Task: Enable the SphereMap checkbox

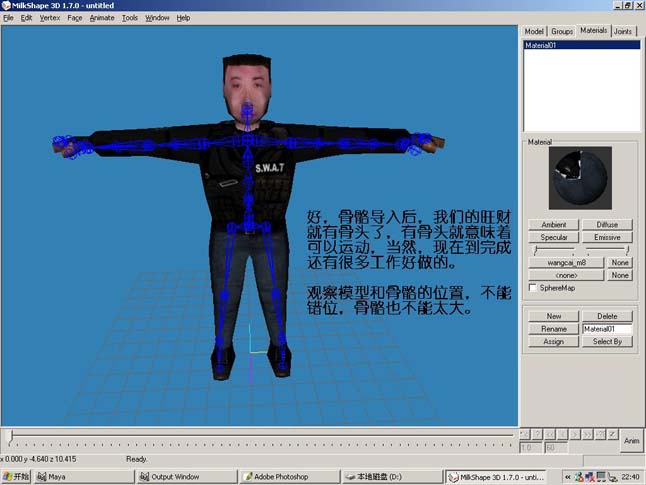Action: (533, 288)
